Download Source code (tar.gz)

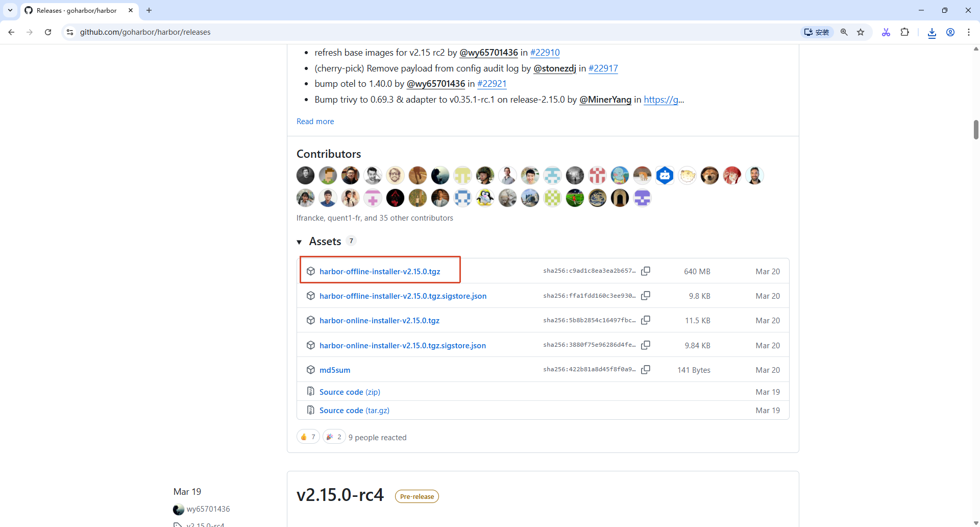354,411
